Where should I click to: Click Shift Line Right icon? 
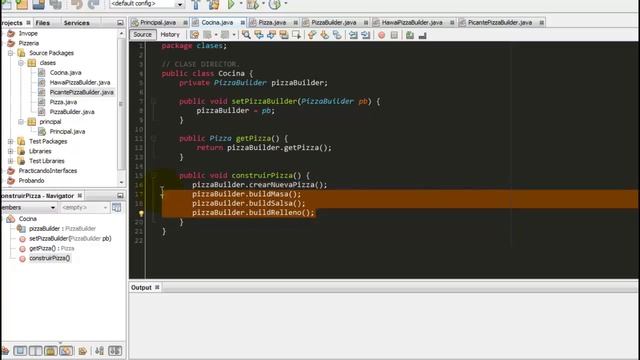pyautogui.click(x=366, y=35)
